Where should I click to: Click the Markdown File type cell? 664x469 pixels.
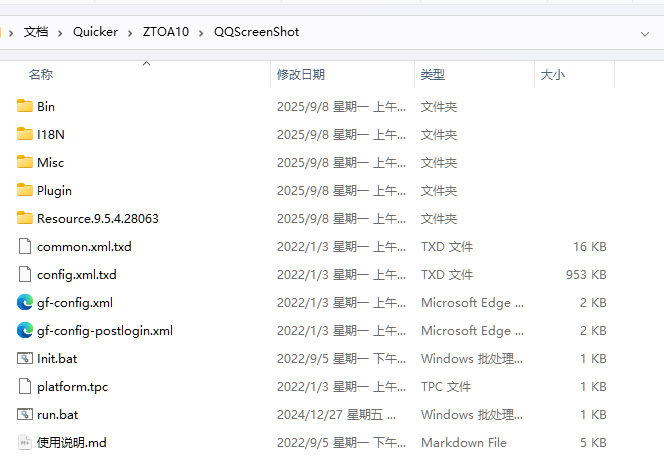click(464, 443)
